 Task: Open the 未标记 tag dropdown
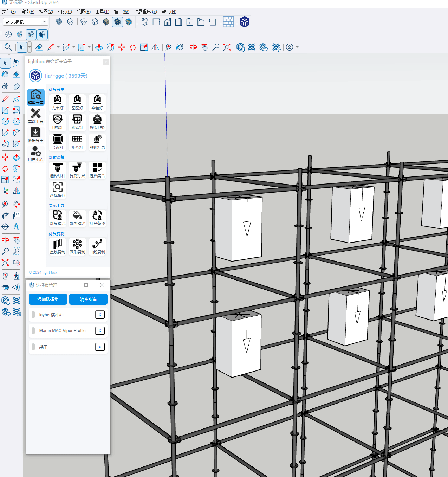click(x=26, y=22)
